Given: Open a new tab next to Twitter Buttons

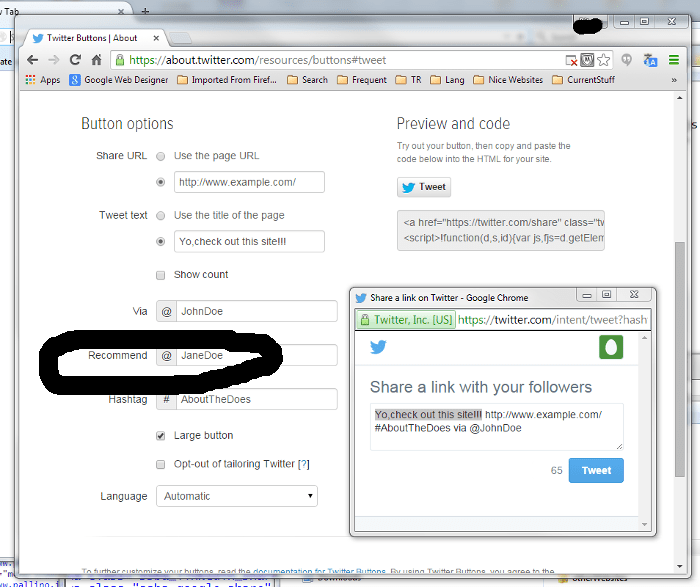Looking at the screenshot, I should click(x=181, y=38).
